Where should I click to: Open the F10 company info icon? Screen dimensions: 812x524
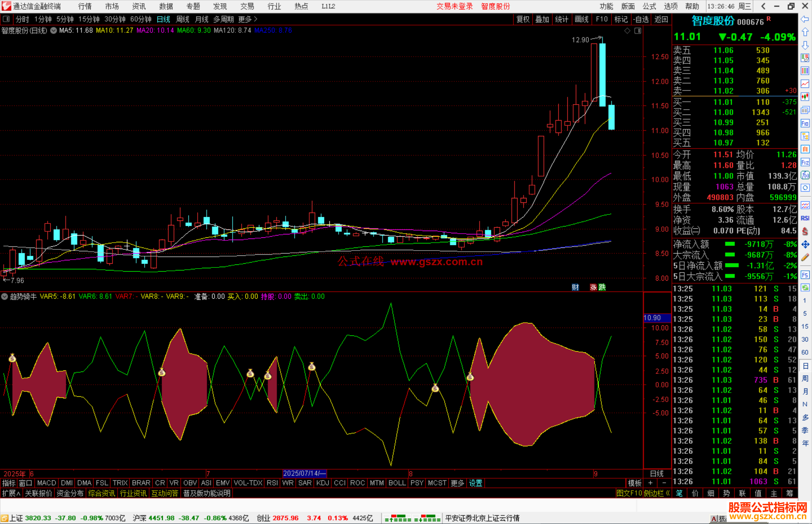(x=805, y=123)
